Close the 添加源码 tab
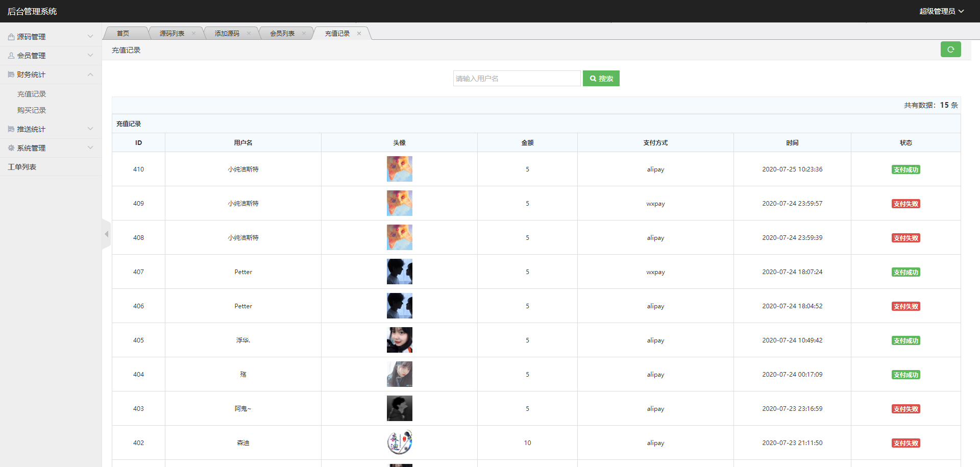The height and width of the screenshot is (467, 980). coord(249,34)
